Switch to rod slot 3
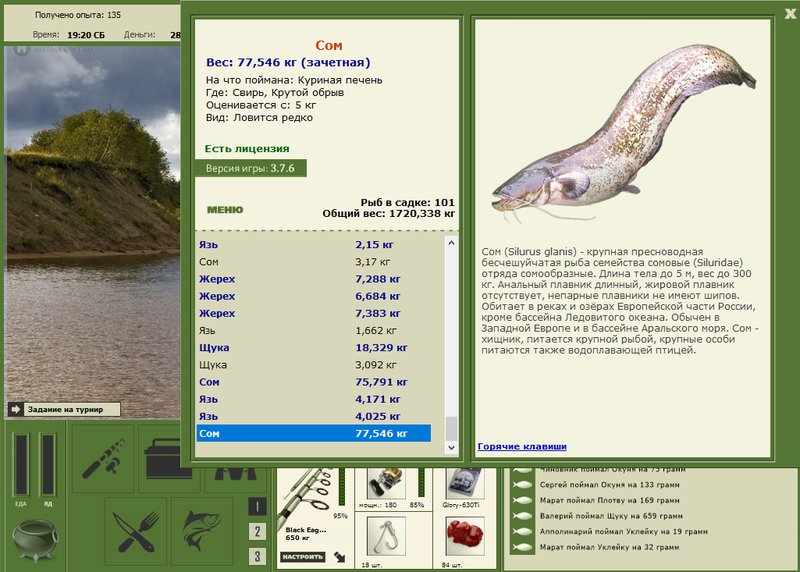 pos(257,556)
